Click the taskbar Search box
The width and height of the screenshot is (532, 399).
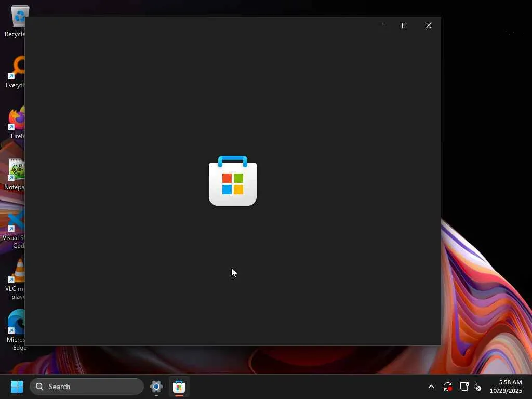[x=87, y=387]
